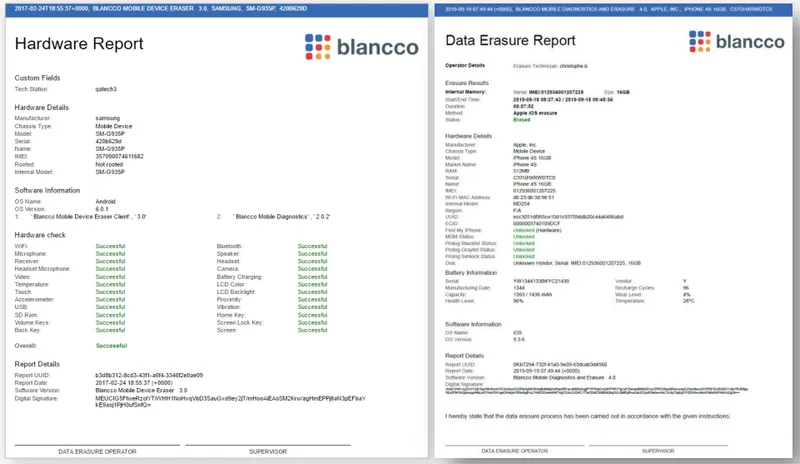
Task: Select the OS Version value 9.3.6
Action: (518, 339)
